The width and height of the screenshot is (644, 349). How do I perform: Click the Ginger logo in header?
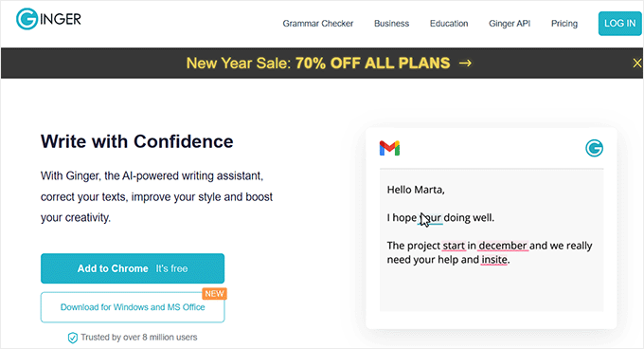[48, 19]
